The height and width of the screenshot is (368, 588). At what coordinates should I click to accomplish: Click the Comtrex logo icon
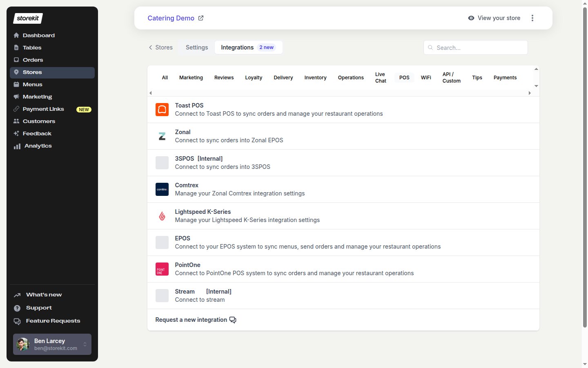click(162, 189)
